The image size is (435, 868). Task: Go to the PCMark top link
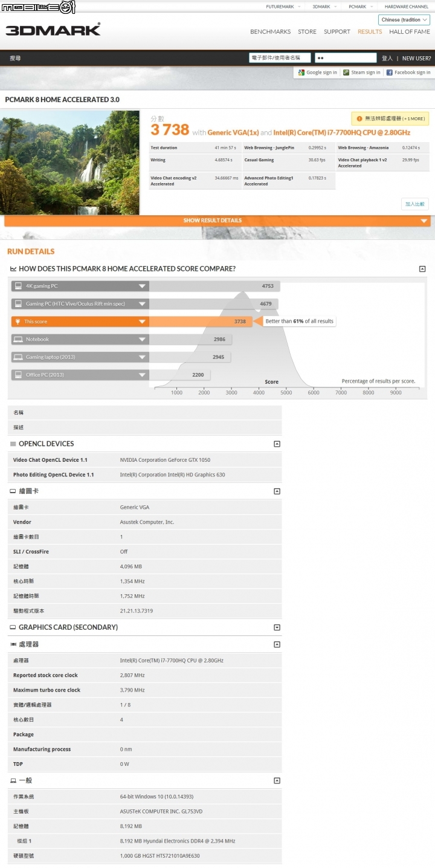[x=357, y=7]
